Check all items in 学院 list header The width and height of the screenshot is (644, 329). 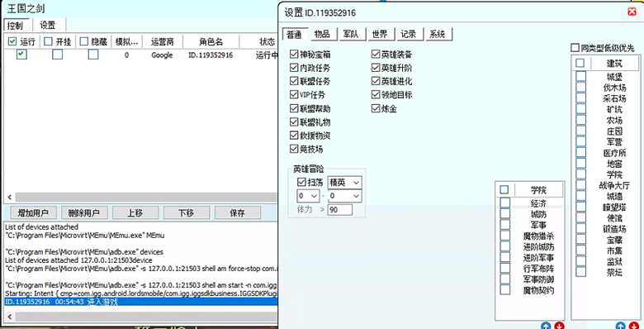click(x=504, y=189)
